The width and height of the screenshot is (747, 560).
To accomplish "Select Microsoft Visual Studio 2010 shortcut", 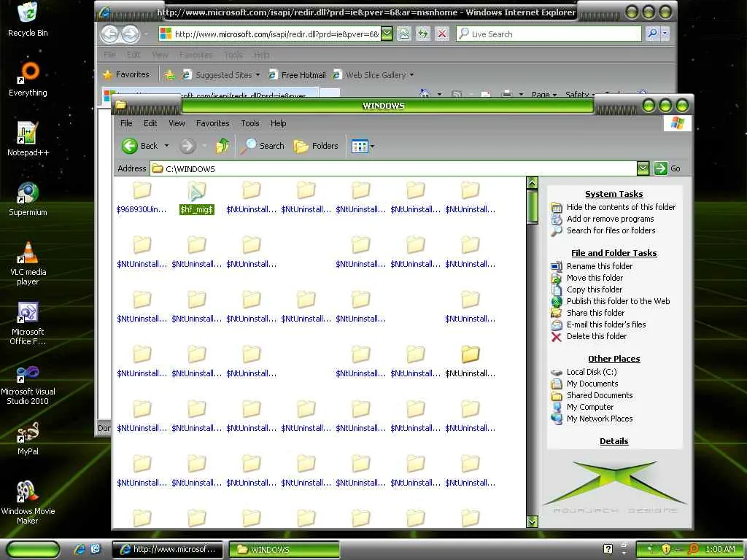I will point(28,384).
